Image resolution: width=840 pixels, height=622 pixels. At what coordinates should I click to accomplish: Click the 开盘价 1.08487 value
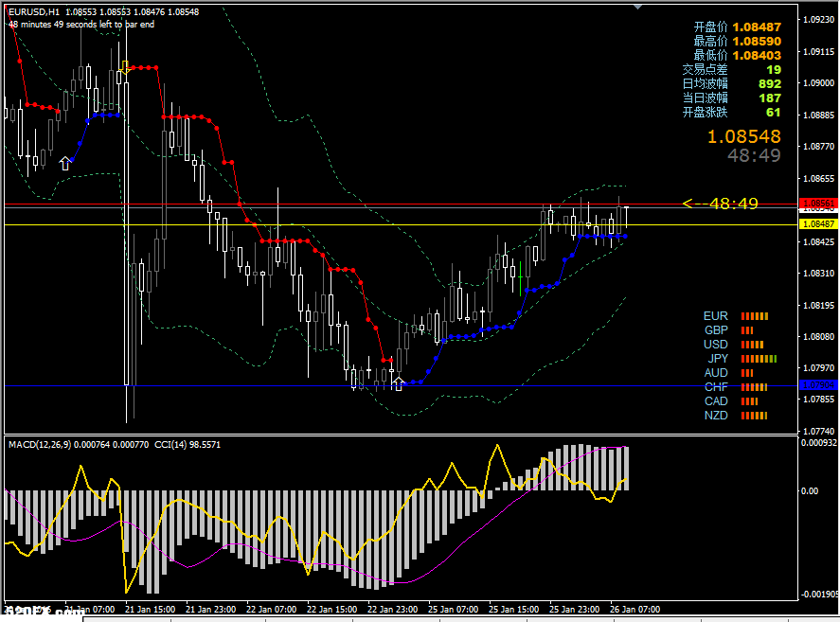tap(757, 27)
